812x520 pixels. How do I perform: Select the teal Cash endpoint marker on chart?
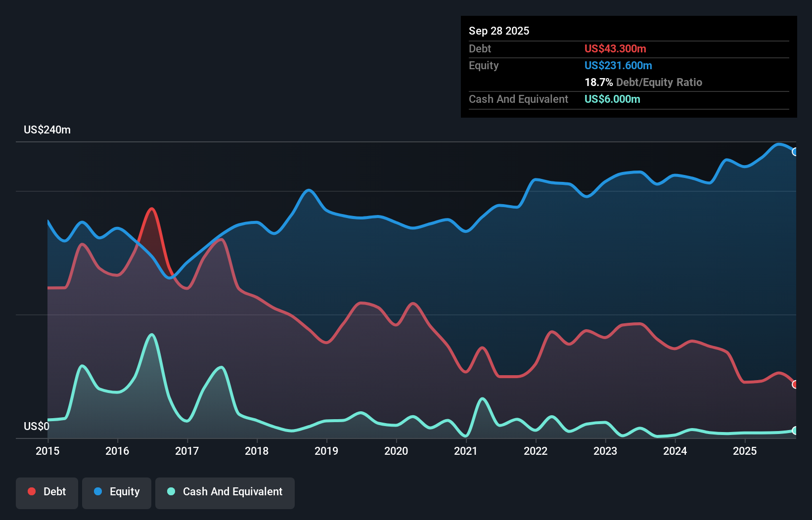click(795, 431)
